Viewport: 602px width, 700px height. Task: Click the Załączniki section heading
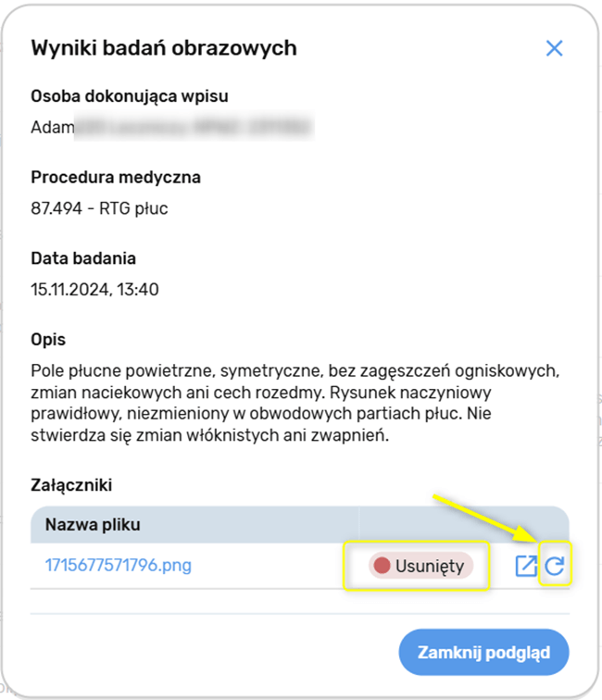point(71,484)
